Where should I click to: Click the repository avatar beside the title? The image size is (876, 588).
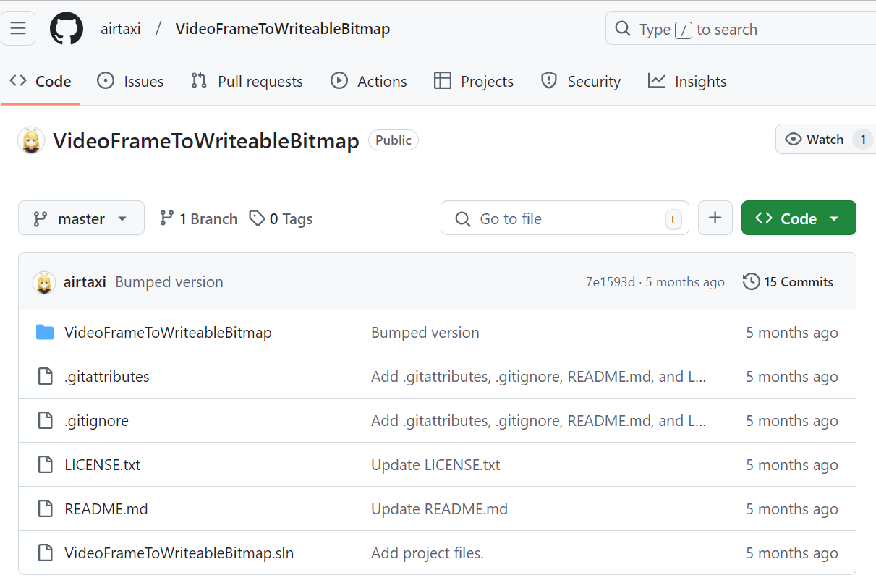pyautogui.click(x=31, y=140)
